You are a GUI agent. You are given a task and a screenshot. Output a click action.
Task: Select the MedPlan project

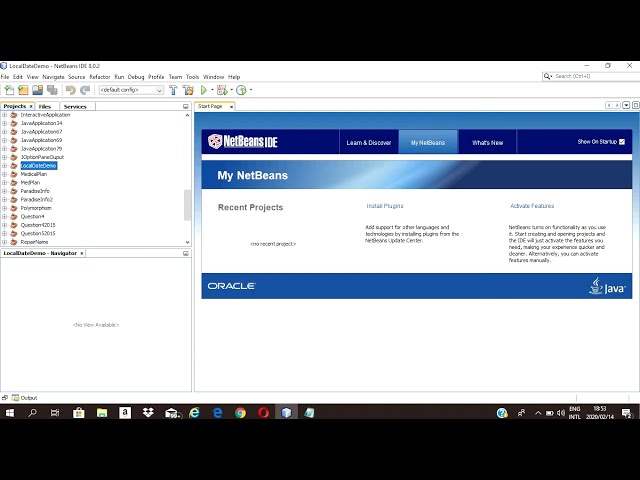(x=30, y=183)
